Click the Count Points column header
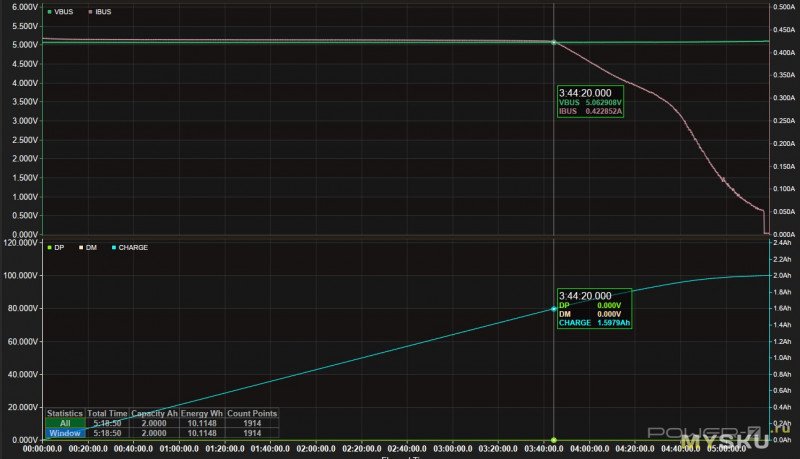Image resolution: width=800 pixels, height=459 pixels. [x=252, y=413]
